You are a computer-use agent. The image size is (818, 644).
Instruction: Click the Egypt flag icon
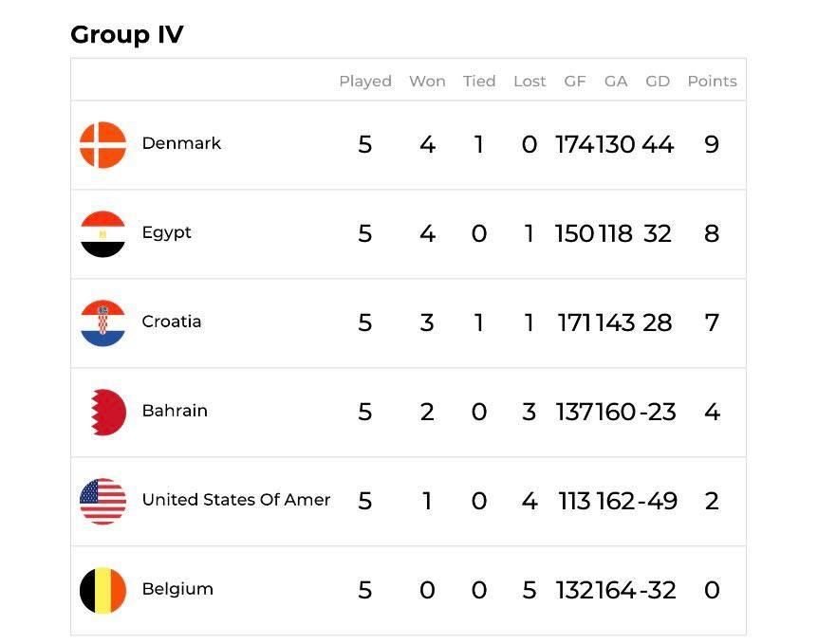coord(102,234)
